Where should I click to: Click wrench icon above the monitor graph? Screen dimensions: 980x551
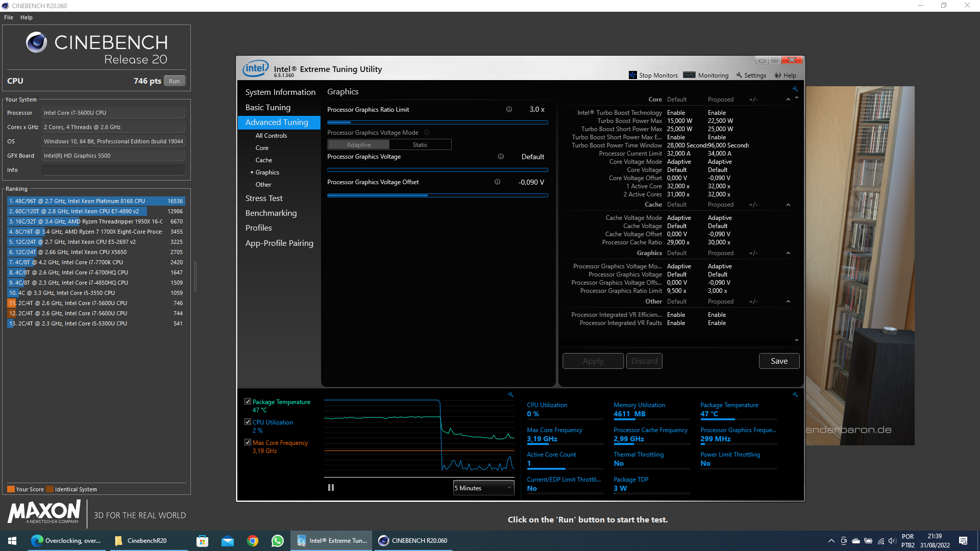click(x=510, y=394)
